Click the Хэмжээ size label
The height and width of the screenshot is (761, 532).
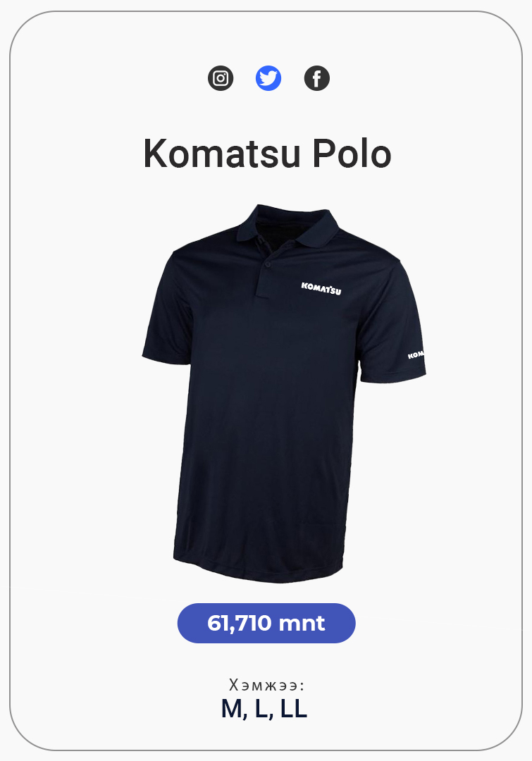[266, 685]
